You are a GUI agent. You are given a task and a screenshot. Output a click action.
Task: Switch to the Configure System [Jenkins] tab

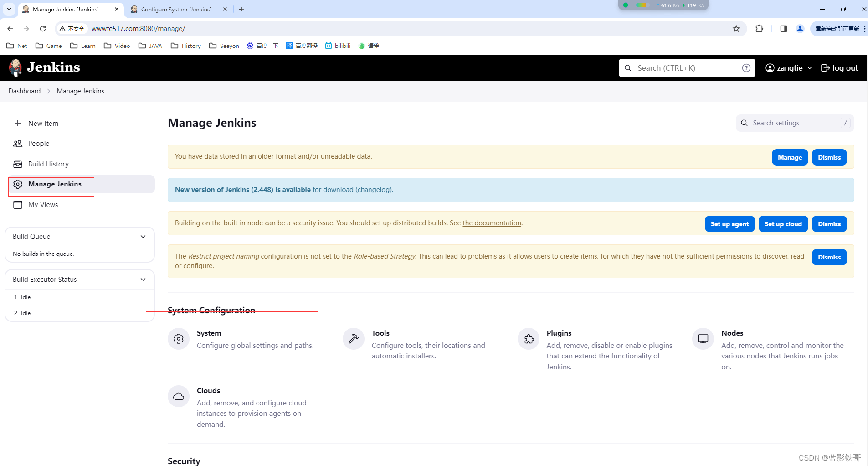coord(176,9)
